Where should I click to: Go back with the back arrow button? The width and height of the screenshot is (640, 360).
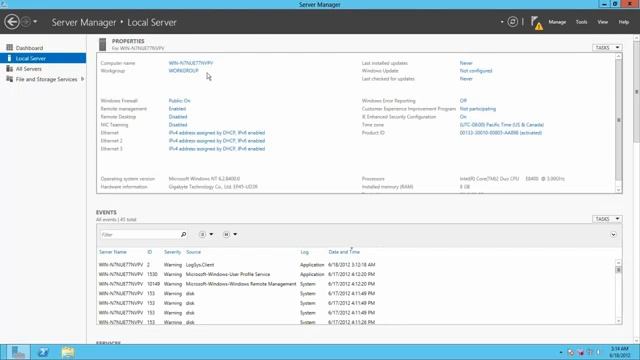[12, 22]
